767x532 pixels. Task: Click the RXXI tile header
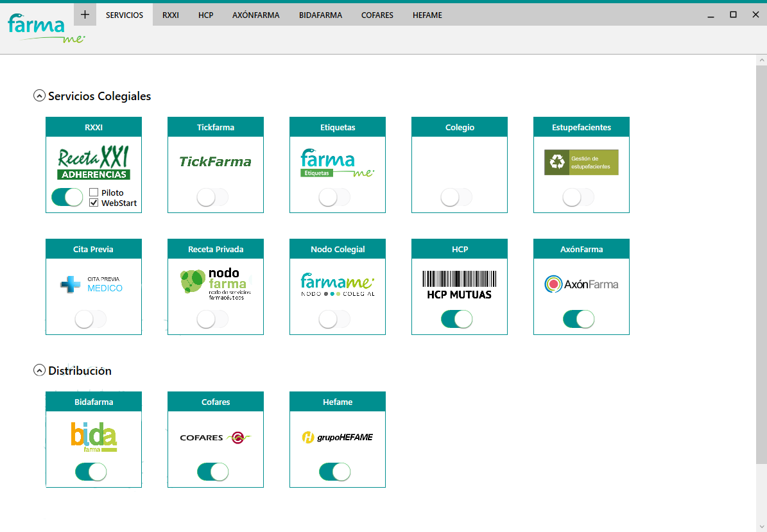pyautogui.click(x=94, y=127)
